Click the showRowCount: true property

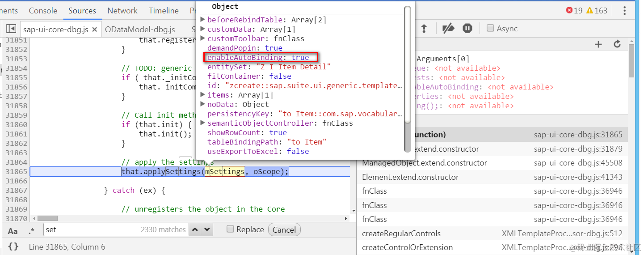point(247,132)
